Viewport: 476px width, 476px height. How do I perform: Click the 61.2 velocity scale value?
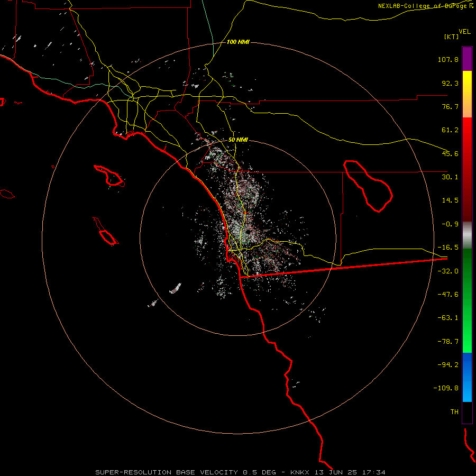coord(450,130)
